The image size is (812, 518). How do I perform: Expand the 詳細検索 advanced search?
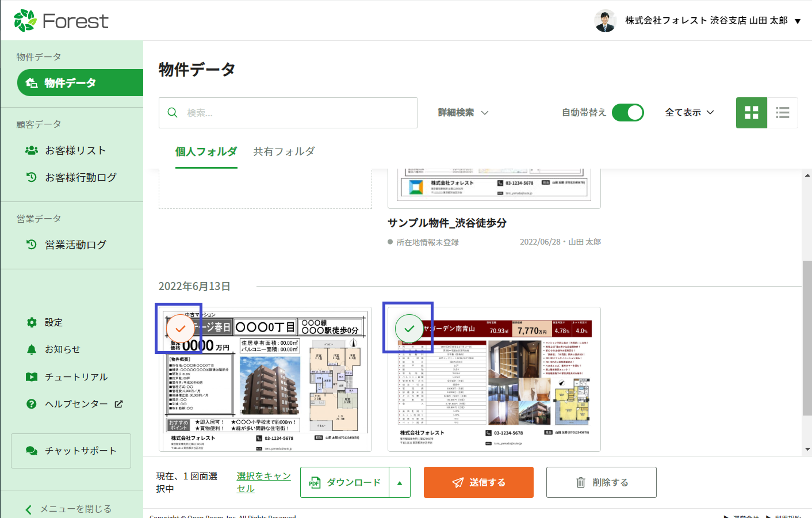point(463,113)
